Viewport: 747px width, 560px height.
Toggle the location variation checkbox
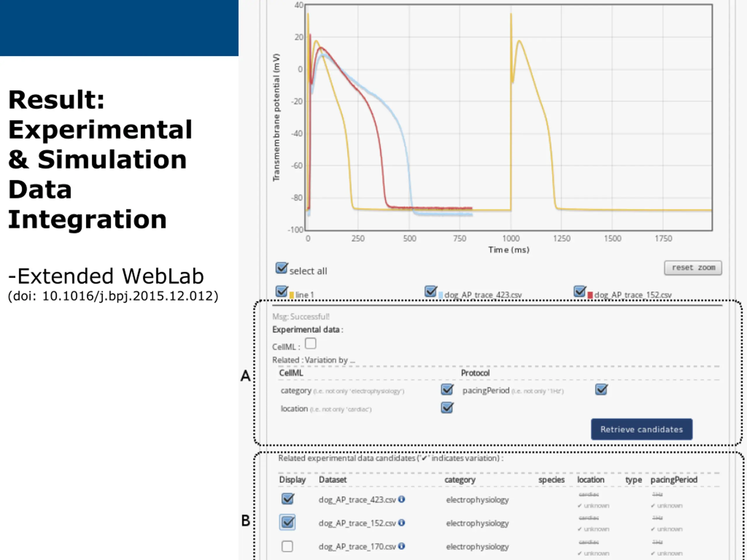coord(447,408)
